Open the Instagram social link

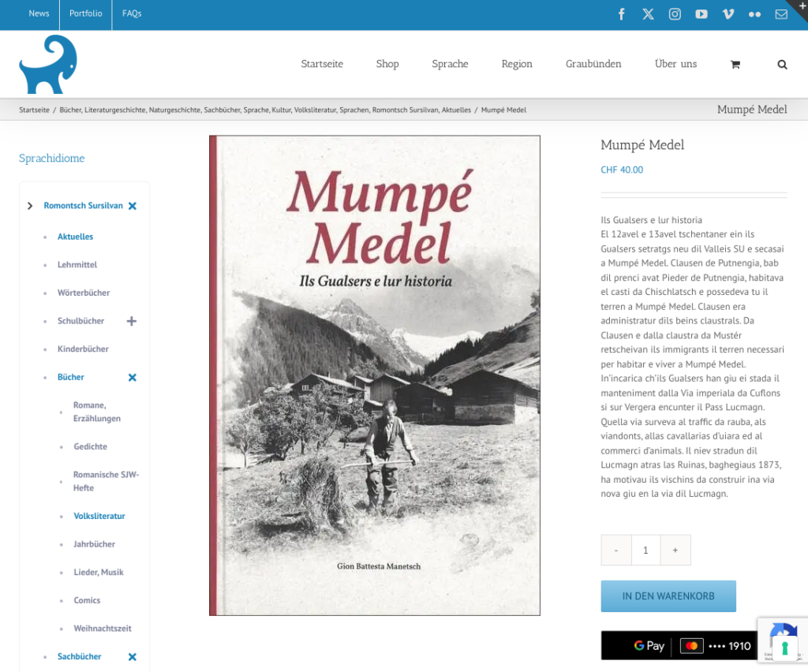[675, 14]
